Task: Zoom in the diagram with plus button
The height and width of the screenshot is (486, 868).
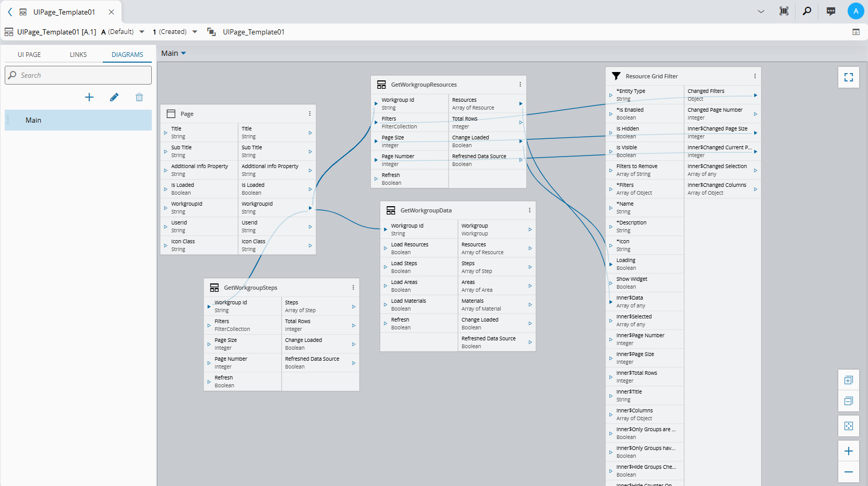Action: click(849, 452)
